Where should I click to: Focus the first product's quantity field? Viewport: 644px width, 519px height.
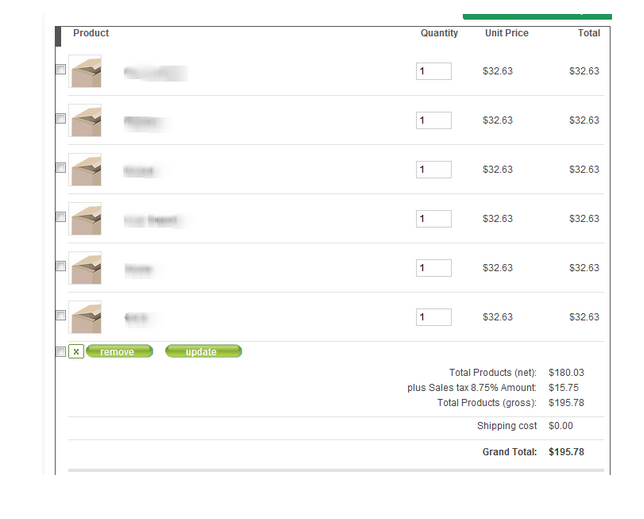tap(434, 71)
